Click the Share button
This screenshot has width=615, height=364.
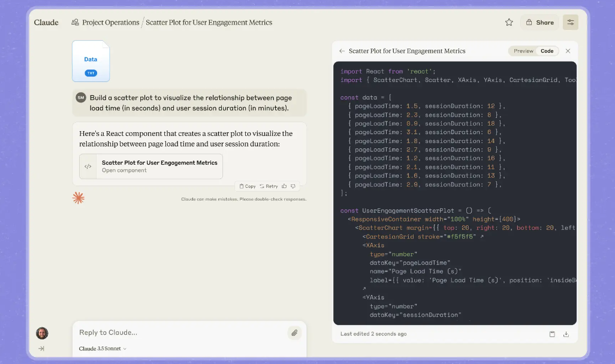pos(539,22)
